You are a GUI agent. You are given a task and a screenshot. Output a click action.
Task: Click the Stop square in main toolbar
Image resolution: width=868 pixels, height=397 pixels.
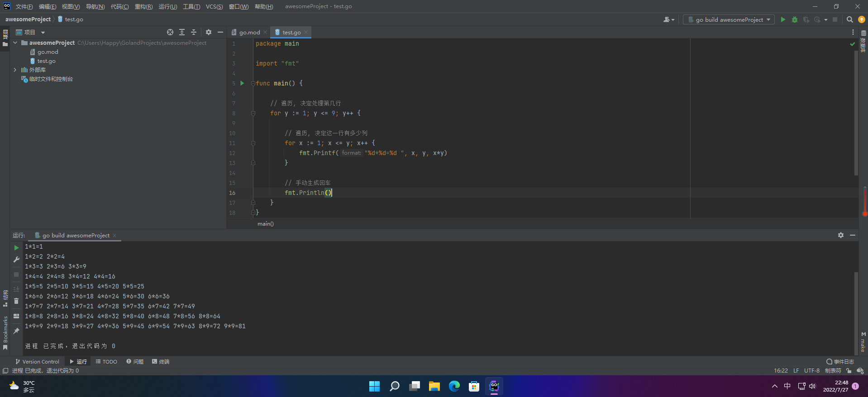835,19
